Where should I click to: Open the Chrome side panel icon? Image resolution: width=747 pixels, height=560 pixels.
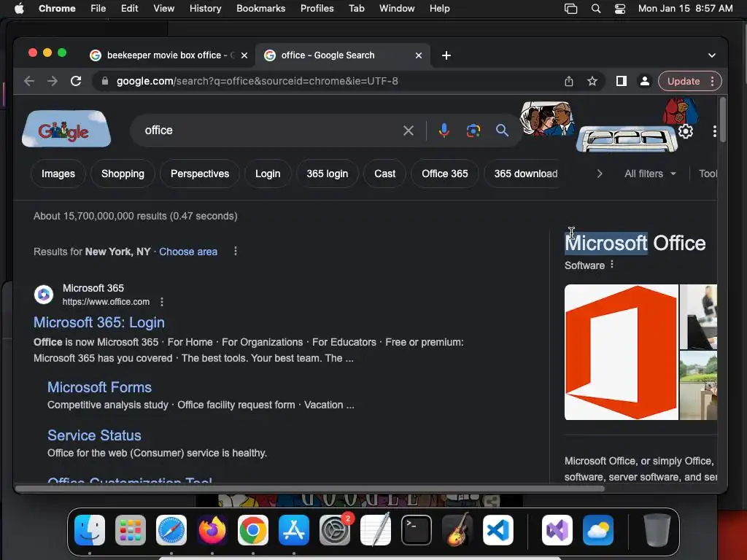[x=622, y=81]
